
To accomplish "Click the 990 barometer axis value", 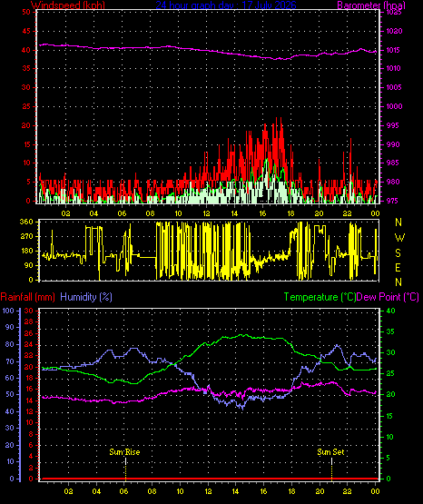I will click(392, 144).
